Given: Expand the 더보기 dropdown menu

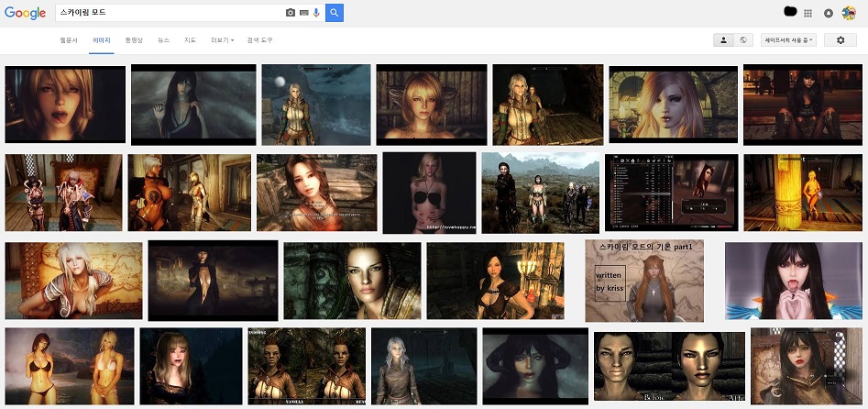Looking at the screenshot, I should tap(223, 40).
